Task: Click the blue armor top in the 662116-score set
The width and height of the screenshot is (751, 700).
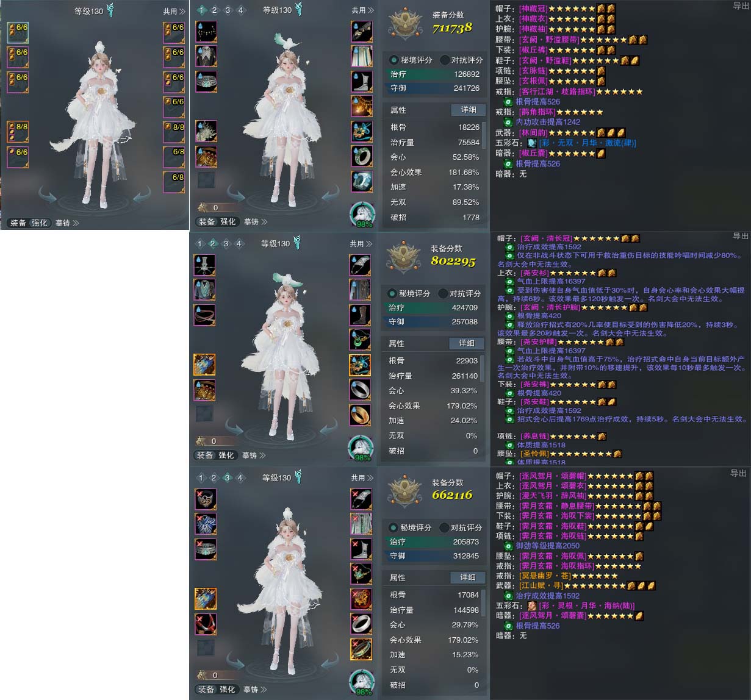Action: tap(206, 524)
